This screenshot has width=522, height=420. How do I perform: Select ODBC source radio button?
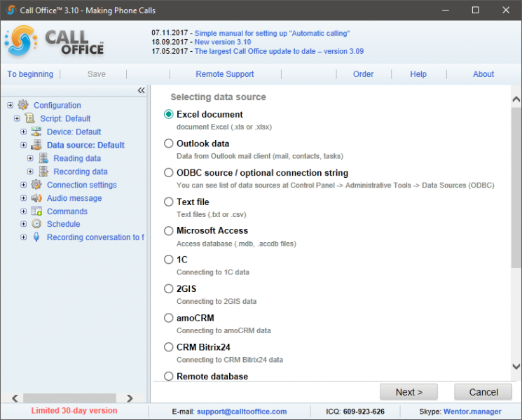168,173
